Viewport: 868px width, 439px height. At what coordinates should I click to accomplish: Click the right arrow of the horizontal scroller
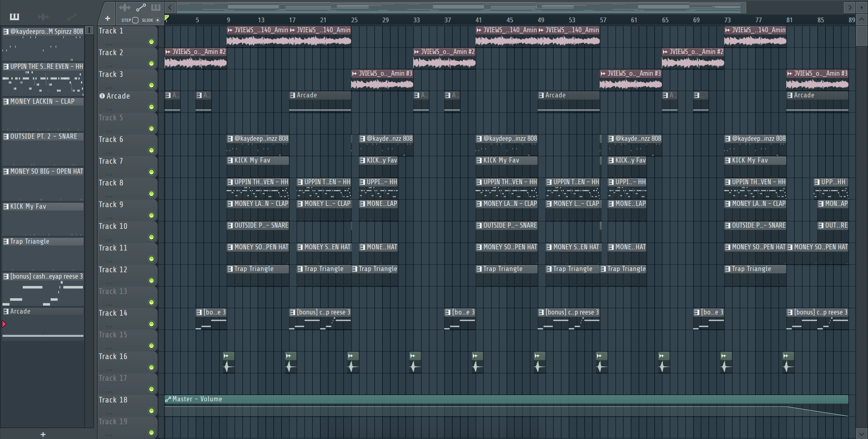850,7
